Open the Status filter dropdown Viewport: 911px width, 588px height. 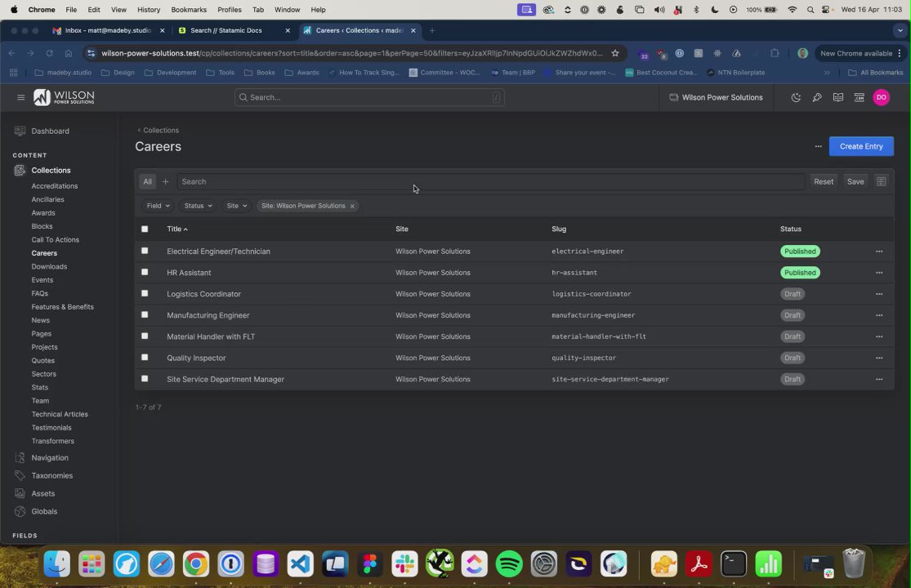coord(198,206)
